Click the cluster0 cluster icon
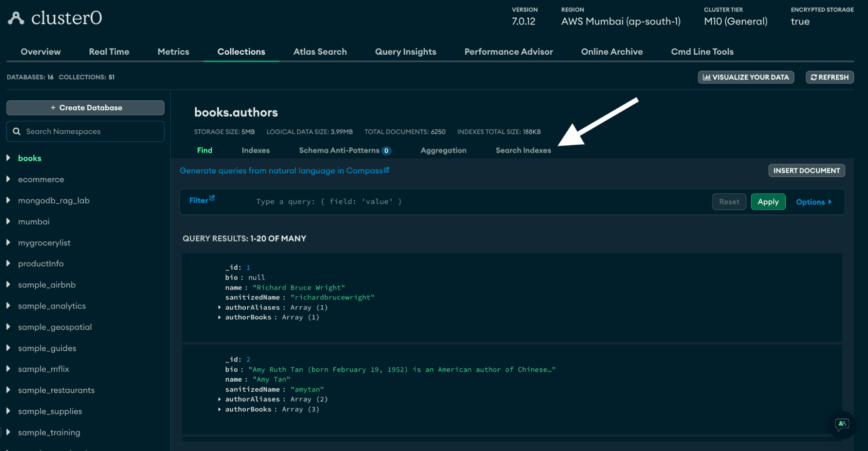The width and height of the screenshot is (868, 451). [16, 18]
